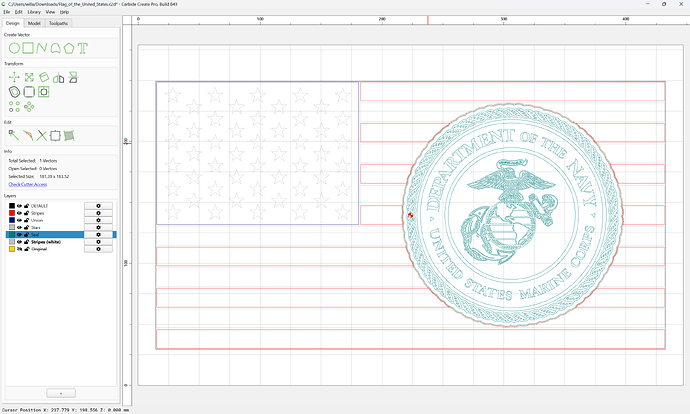690x414 pixels.
Task: Open the Align Vectors tool
Action: pos(44,92)
